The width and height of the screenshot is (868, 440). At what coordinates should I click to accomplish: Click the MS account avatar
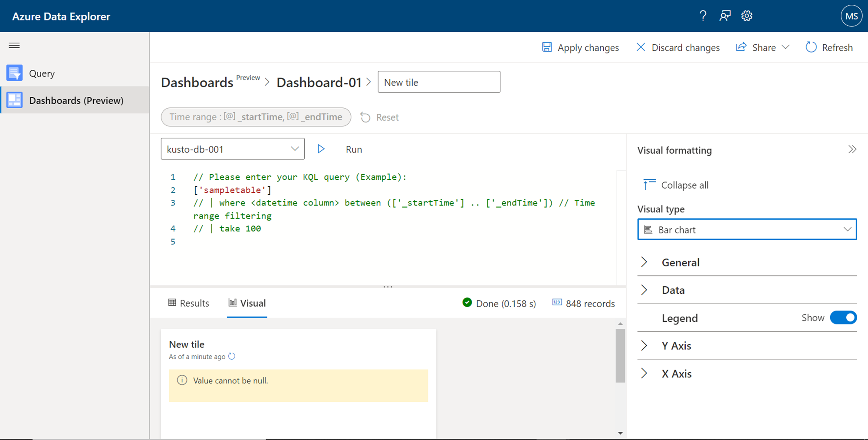point(851,16)
